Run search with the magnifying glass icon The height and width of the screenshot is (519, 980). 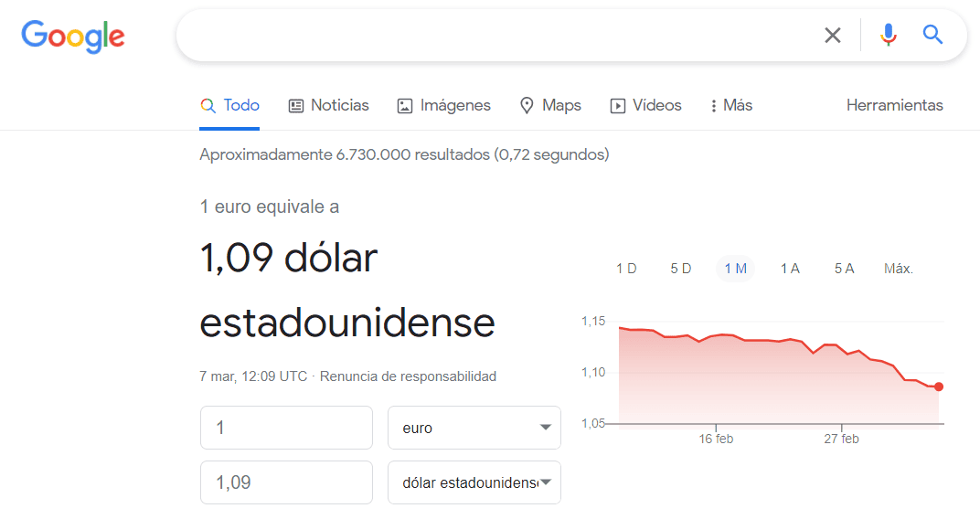coord(932,35)
